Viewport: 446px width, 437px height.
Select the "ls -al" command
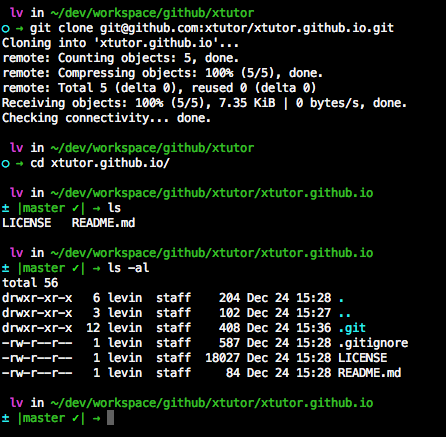point(128,268)
